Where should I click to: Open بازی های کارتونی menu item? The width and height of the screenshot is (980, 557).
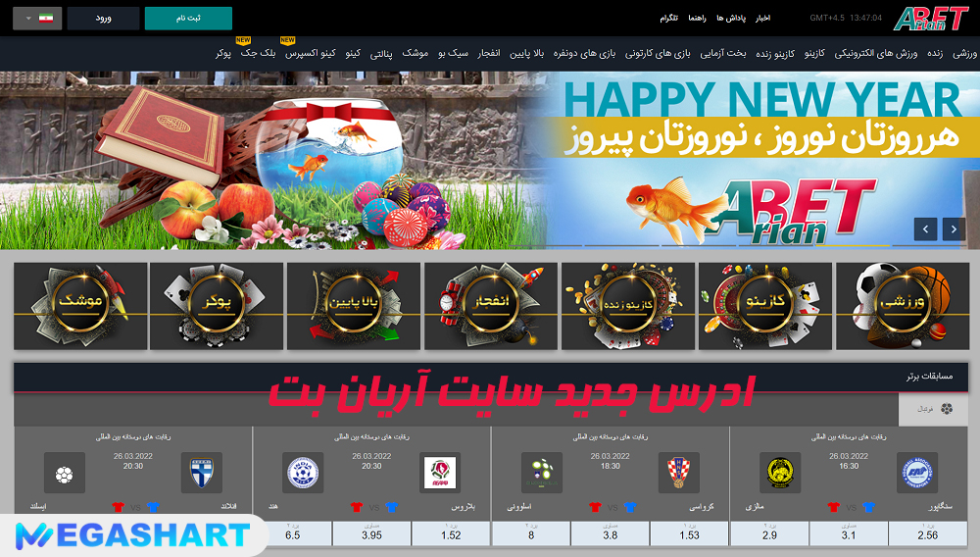(658, 54)
